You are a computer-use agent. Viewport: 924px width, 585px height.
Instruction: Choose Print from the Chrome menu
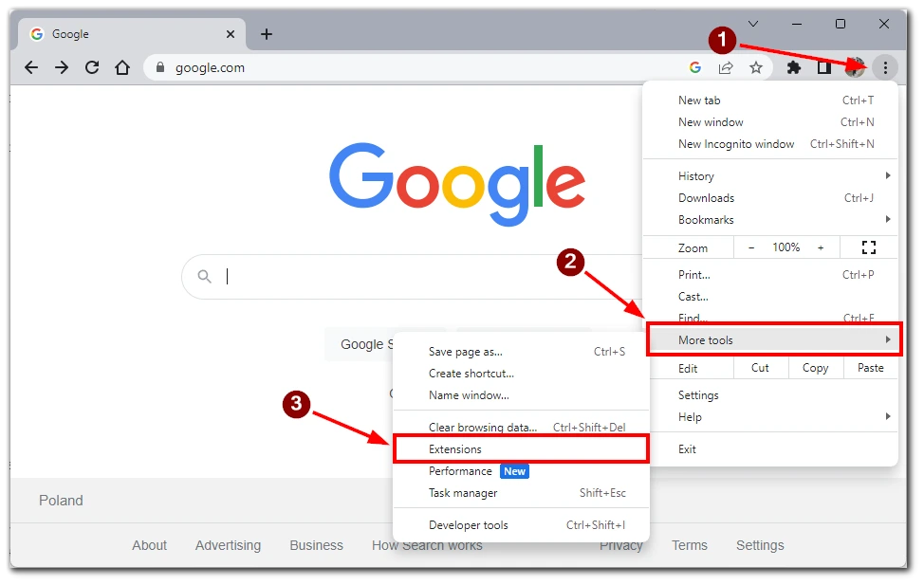coord(770,275)
